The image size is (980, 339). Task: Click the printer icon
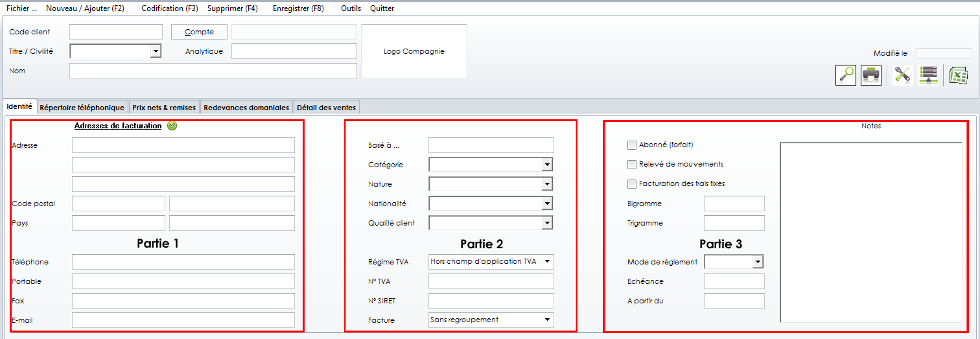(870, 75)
